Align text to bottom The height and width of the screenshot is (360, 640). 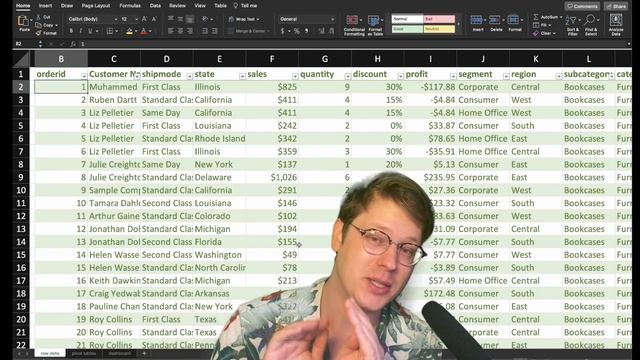(x=190, y=19)
